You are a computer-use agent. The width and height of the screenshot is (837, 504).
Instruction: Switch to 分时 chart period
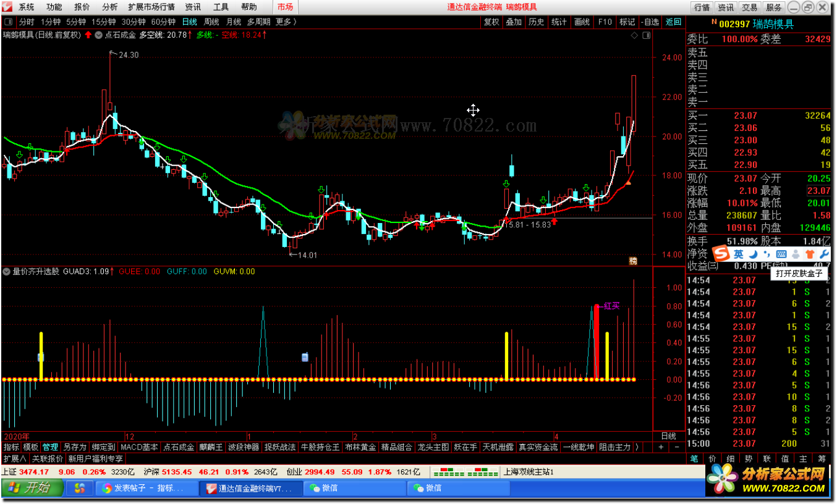[27, 22]
